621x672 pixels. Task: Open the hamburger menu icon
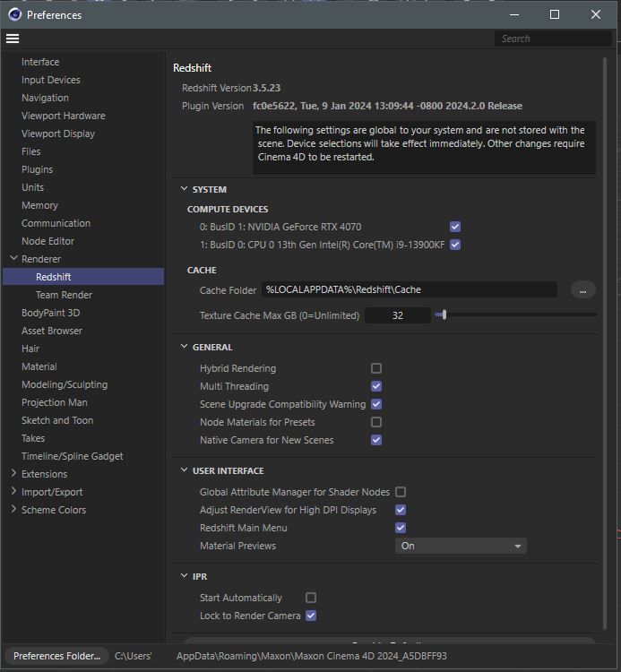pos(13,39)
